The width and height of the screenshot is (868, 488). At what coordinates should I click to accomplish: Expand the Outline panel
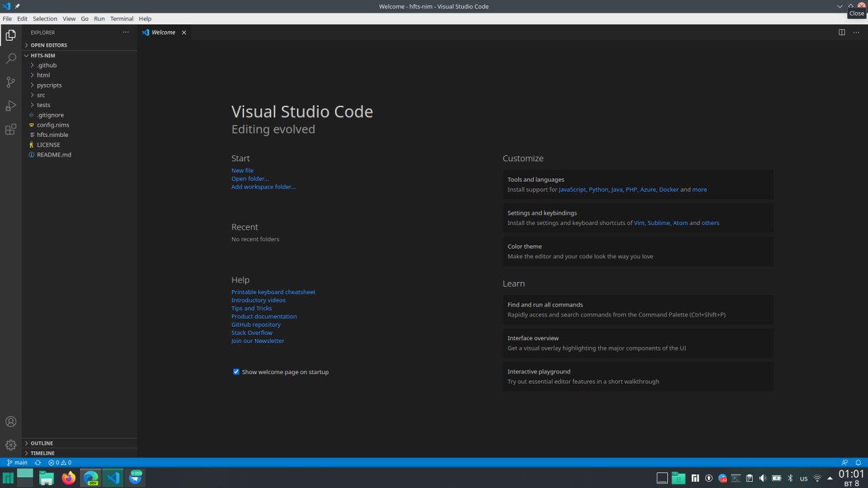(80, 443)
